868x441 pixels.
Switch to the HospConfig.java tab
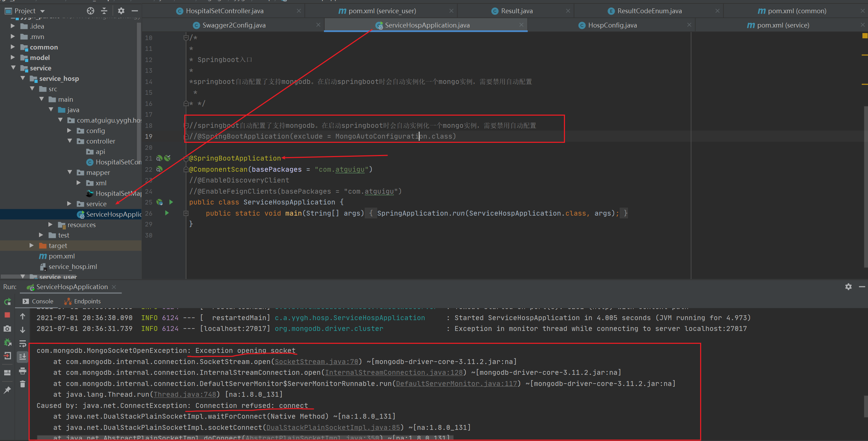(612, 25)
